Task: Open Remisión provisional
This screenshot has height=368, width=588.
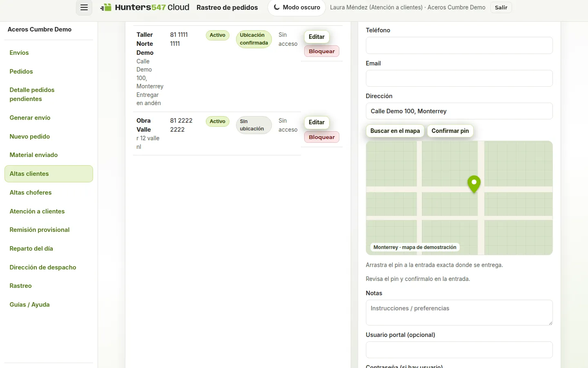Action: tap(49, 230)
